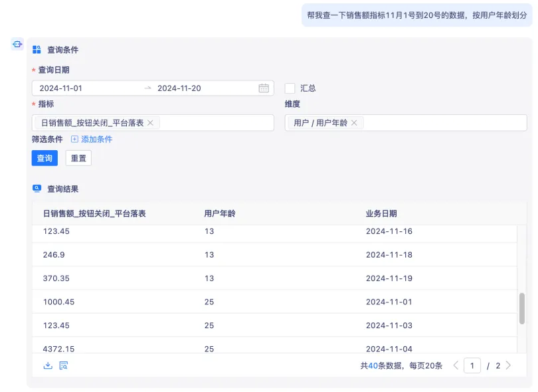Open the 指标 selection dropdown

216,123
